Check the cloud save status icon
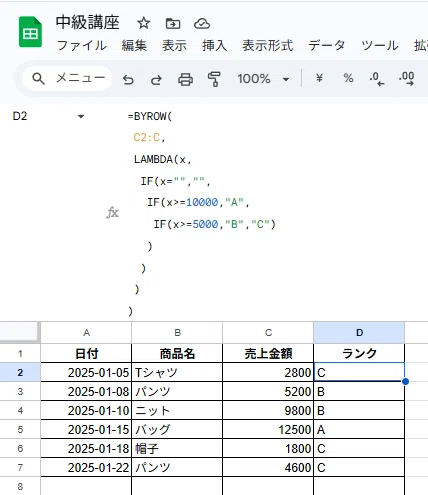 pyautogui.click(x=202, y=24)
